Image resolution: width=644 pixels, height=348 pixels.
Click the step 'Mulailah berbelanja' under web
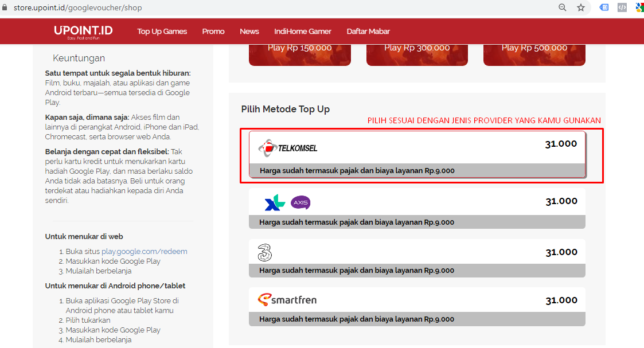99,271
